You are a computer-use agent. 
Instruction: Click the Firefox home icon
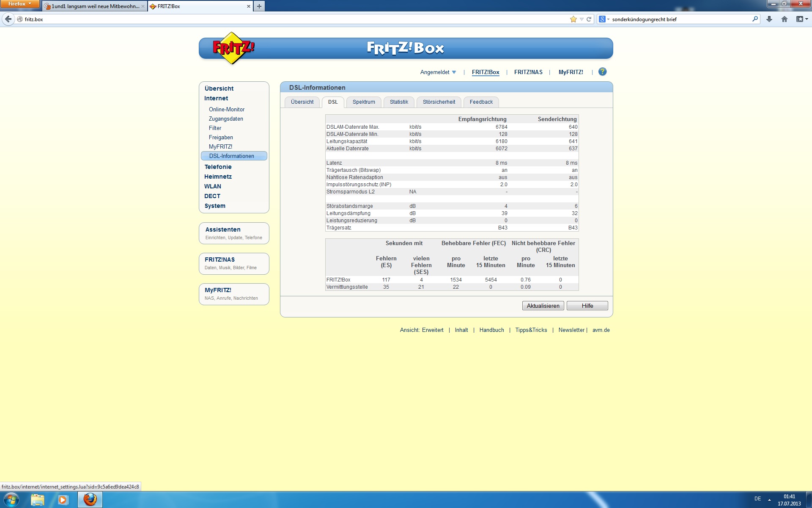pyautogui.click(x=784, y=19)
